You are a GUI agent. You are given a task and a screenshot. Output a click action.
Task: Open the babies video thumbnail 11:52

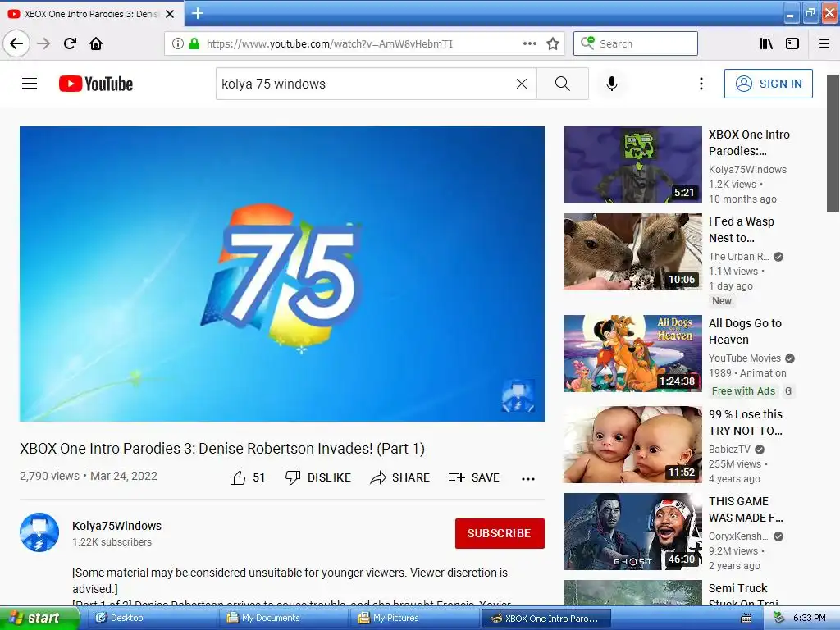tap(632, 444)
